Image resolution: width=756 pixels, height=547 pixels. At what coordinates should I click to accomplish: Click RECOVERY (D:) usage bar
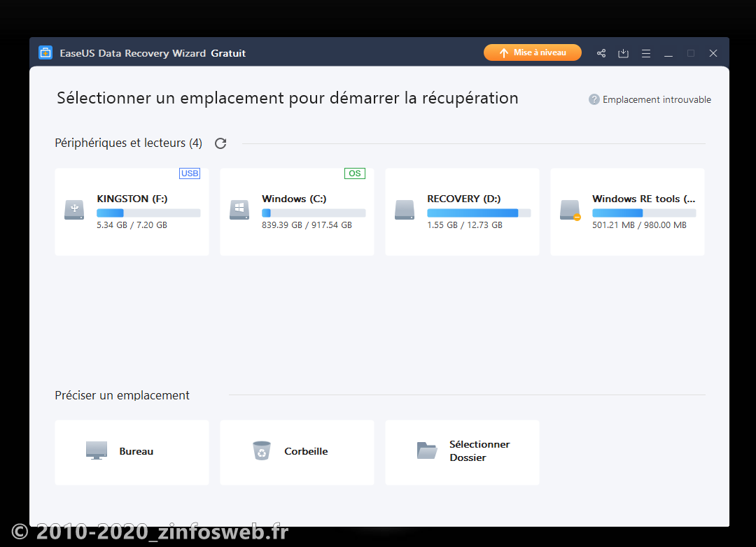[479, 213]
